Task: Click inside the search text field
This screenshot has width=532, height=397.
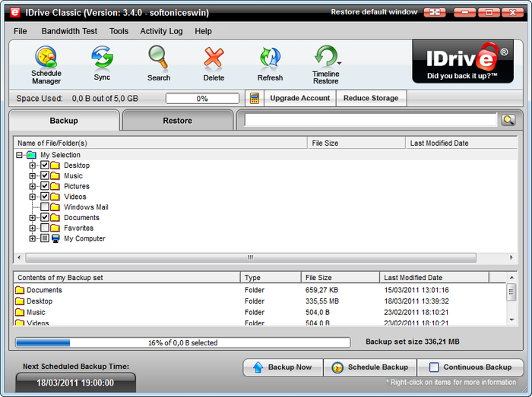Action: pos(371,120)
